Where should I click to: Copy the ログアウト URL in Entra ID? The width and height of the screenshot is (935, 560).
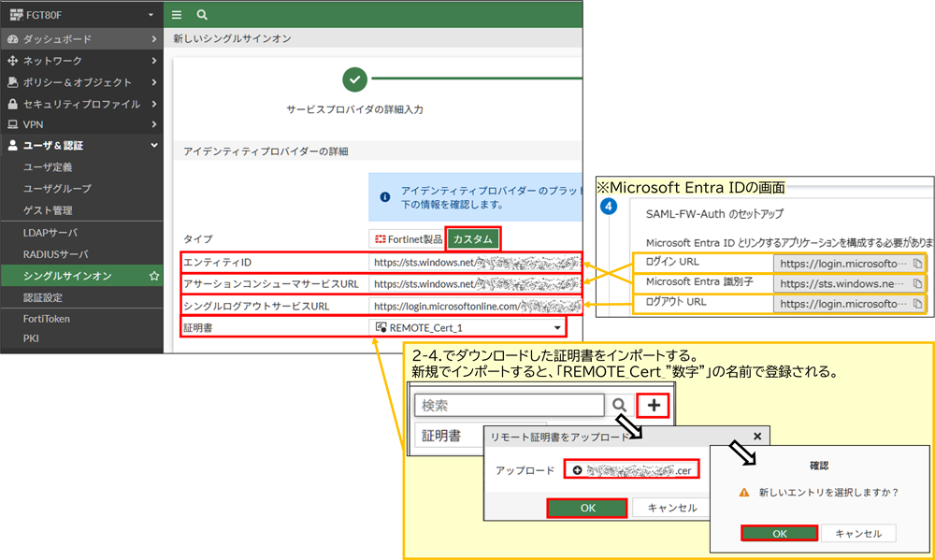click(917, 304)
